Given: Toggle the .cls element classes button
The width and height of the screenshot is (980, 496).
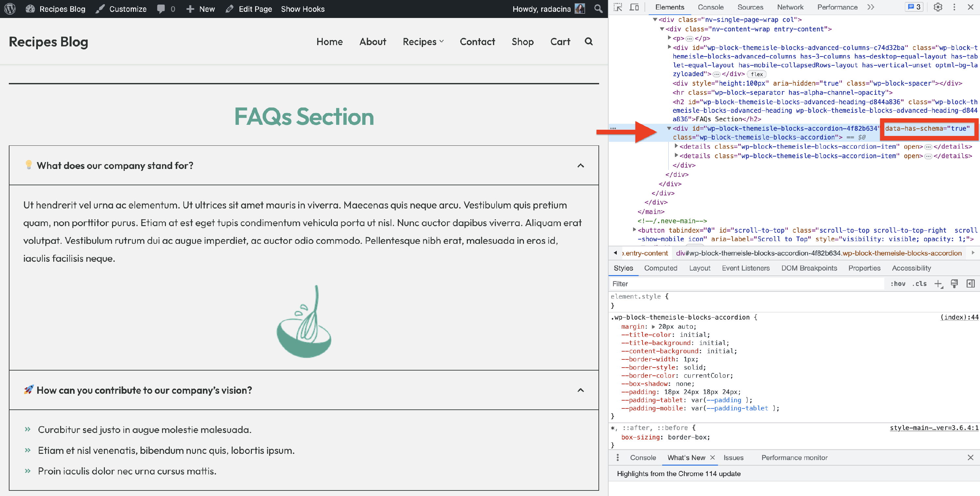Looking at the screenshot, I should (921, 284).
